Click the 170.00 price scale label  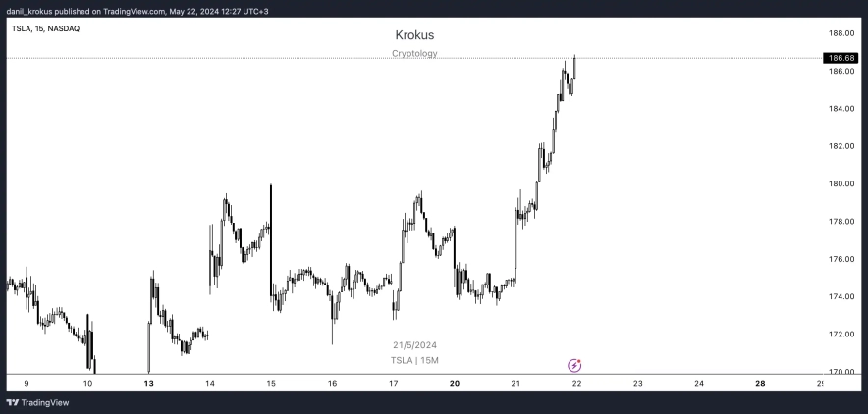tap(841, 372)
